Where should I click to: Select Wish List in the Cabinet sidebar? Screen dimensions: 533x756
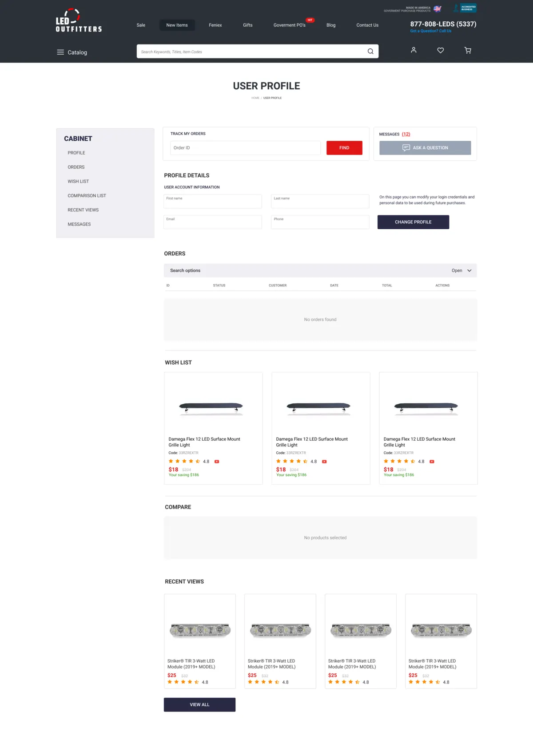point(78,181)
